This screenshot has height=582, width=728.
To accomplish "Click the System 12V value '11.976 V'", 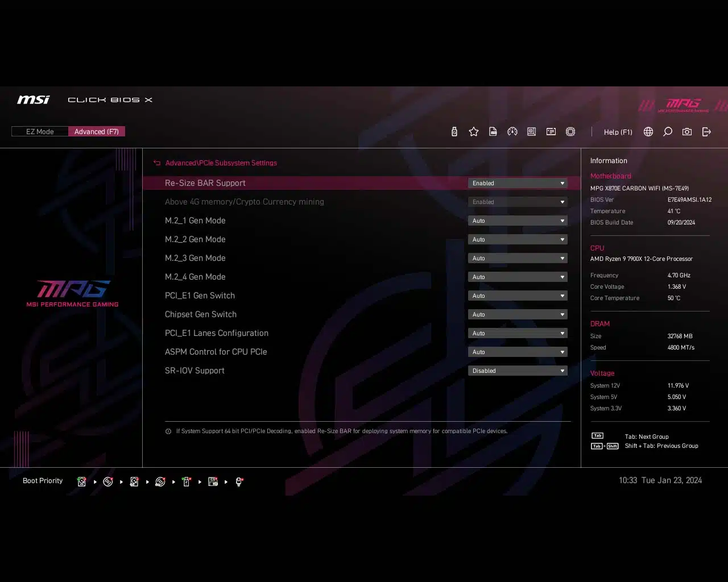I will (678, 385).
